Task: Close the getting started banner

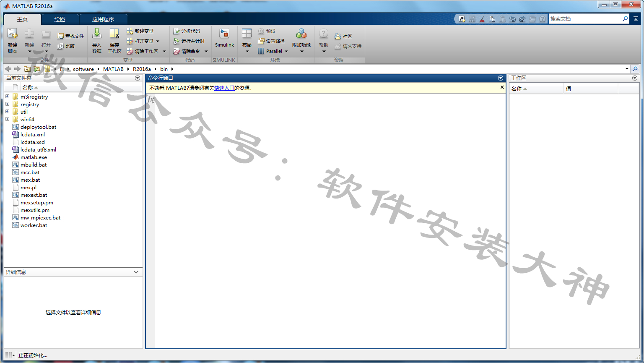Action: (502, 87)
